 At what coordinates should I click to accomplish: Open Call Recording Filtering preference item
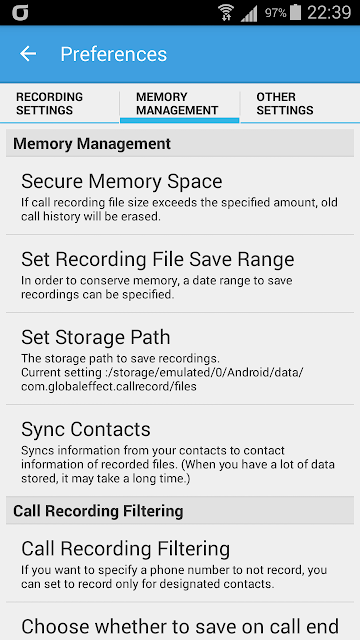tap(180, 564)
